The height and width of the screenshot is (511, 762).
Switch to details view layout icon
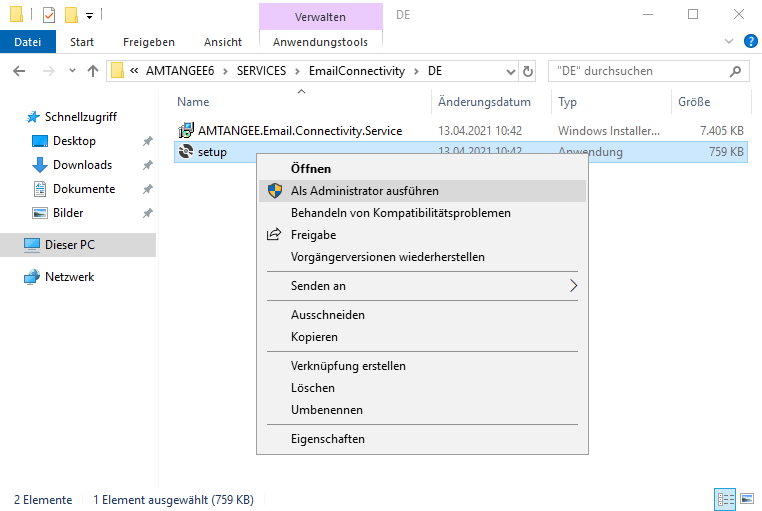726,499
